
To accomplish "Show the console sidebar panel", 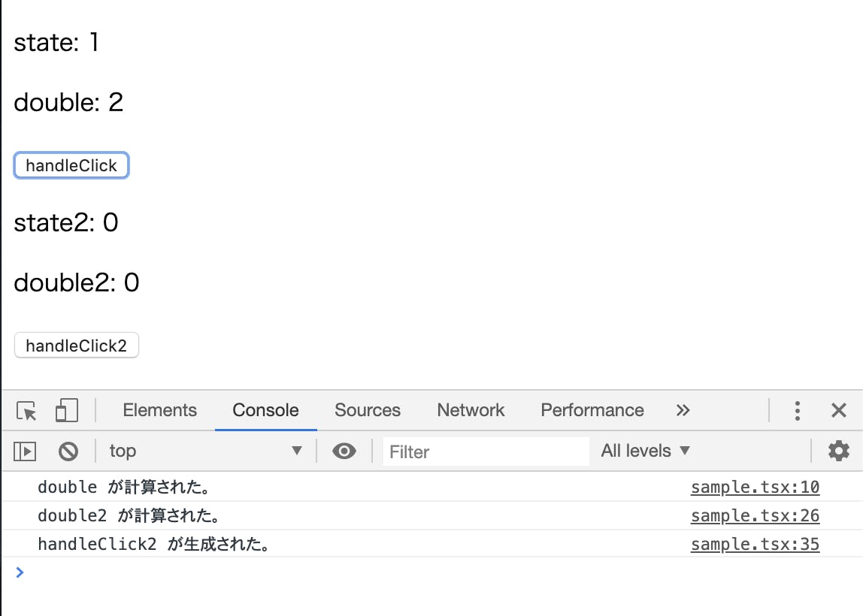I will click(24, 451).
